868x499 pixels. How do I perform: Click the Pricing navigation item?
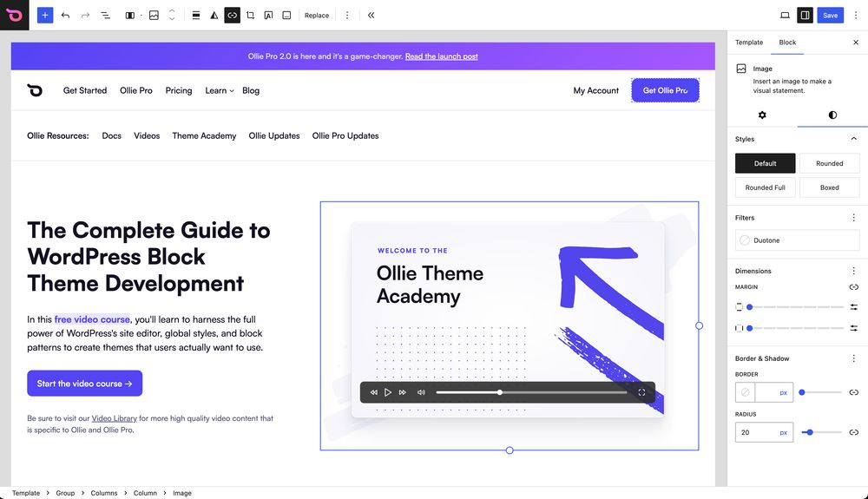point(179,90)
